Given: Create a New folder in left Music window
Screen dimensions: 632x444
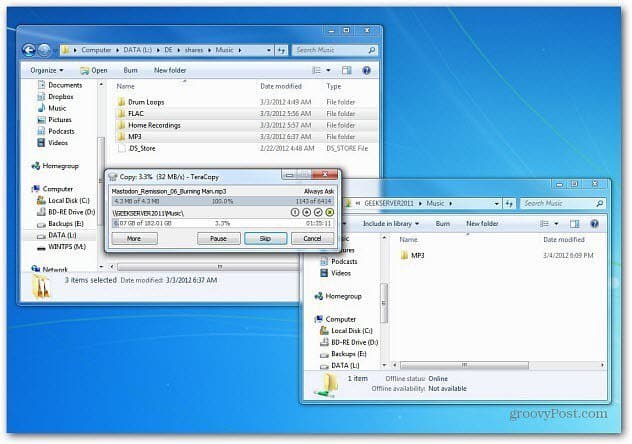Looking at the screenshot, I should tap(170, 71).
